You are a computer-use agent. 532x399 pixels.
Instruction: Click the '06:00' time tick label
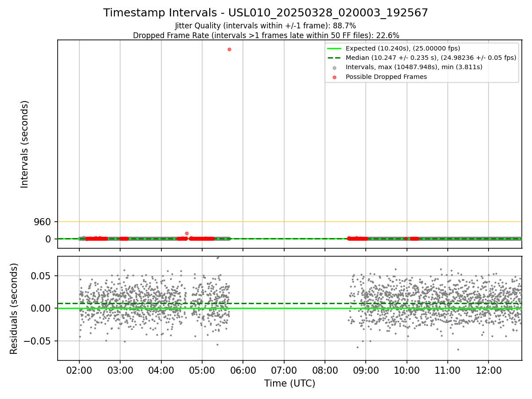[x=243, y=370]
